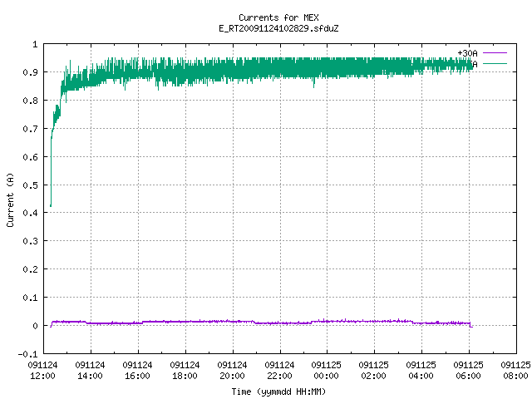Viewport: 532px width, 399px height.
Task: Click the "0.4" y-axis tick label
Action: tap(30, 213)
